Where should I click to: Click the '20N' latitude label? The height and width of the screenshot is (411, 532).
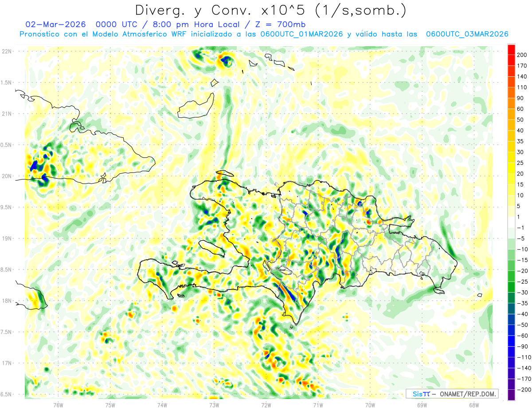[x=7, y=176]
